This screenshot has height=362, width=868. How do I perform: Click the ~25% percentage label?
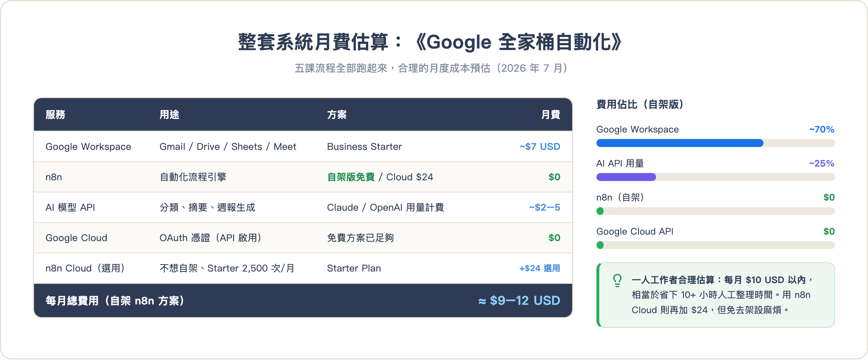click(822, 163)
